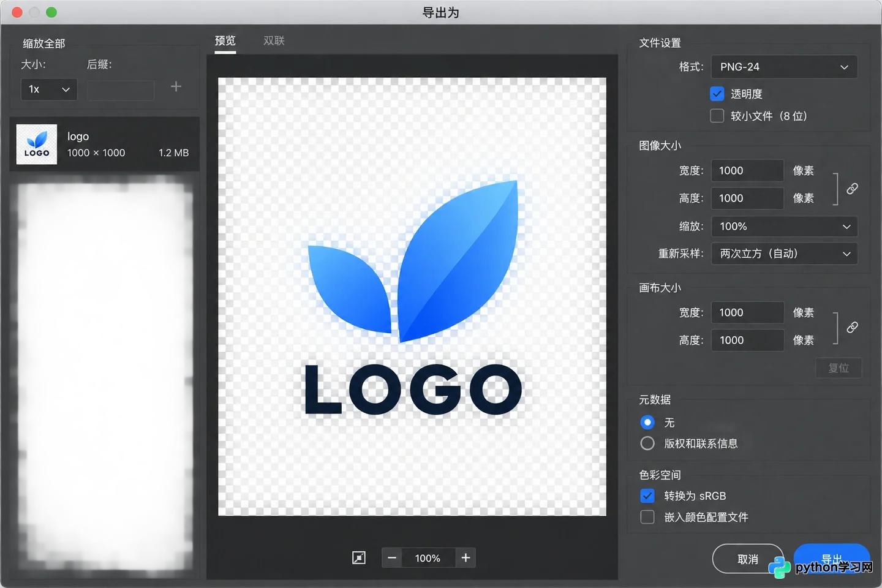Open the 两次立方（自动）resample dropdown
Image resolution: width=882 pixels, height=588 pixels.
(784, 254)
